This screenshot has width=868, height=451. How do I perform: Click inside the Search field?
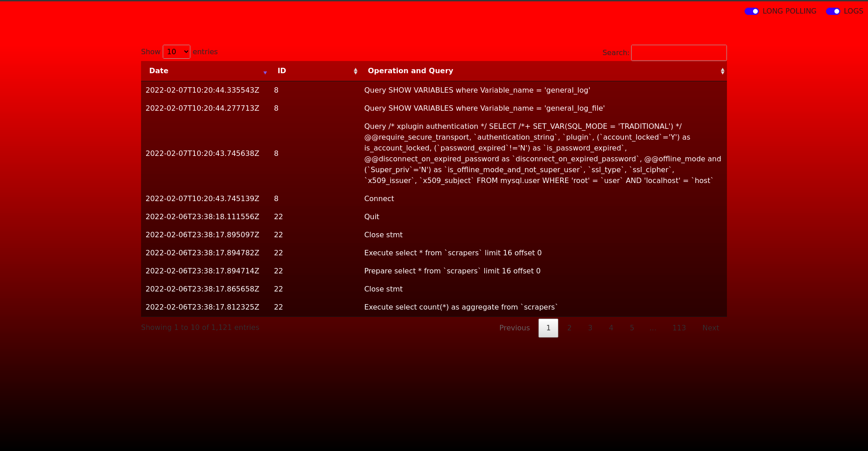[679, 53]
